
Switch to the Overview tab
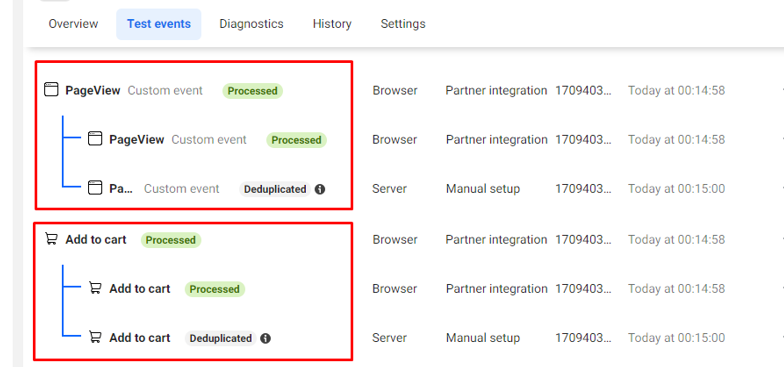[x=74, y=24]
